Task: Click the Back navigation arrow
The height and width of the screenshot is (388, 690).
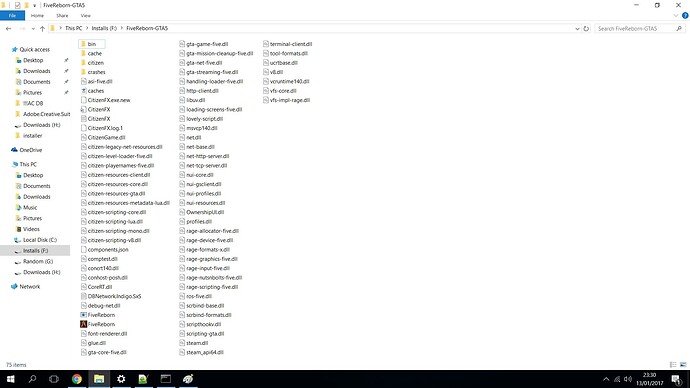Action: coord(8,29)
